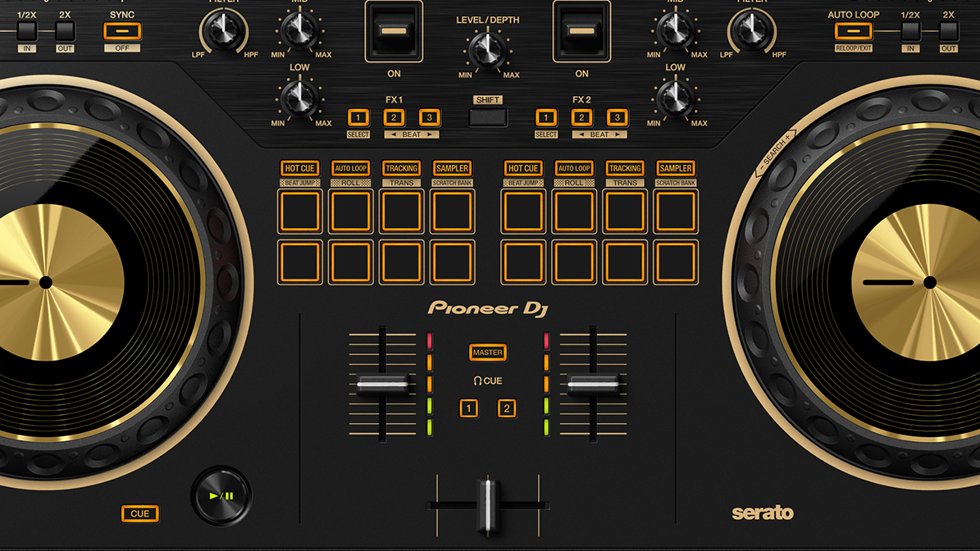Switch right deck pads to AUTO LOOP mode
The image size is (980, 551).
(x=574, y=169)
